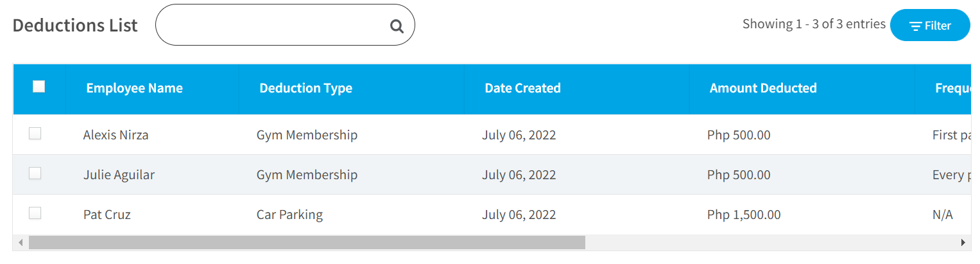Select the Alexis Nirza name cell
The width and height of the screenshot is (980, 264).
click(x=116, y=135)
